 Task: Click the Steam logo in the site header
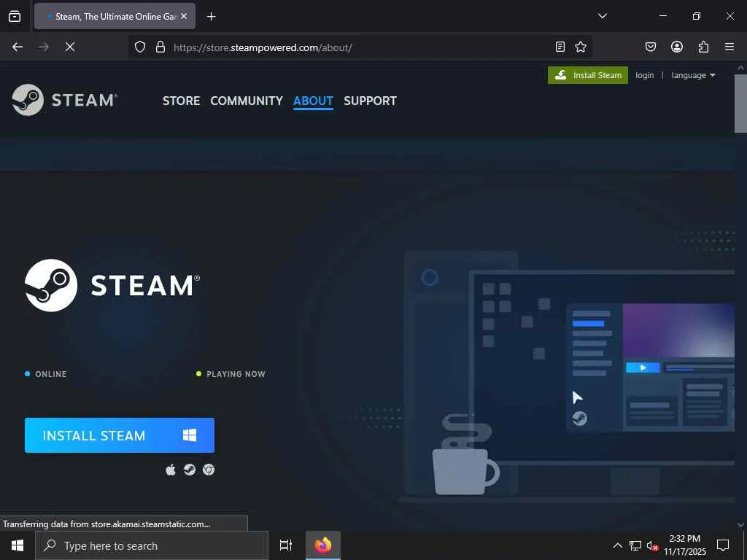pos(65,100)
